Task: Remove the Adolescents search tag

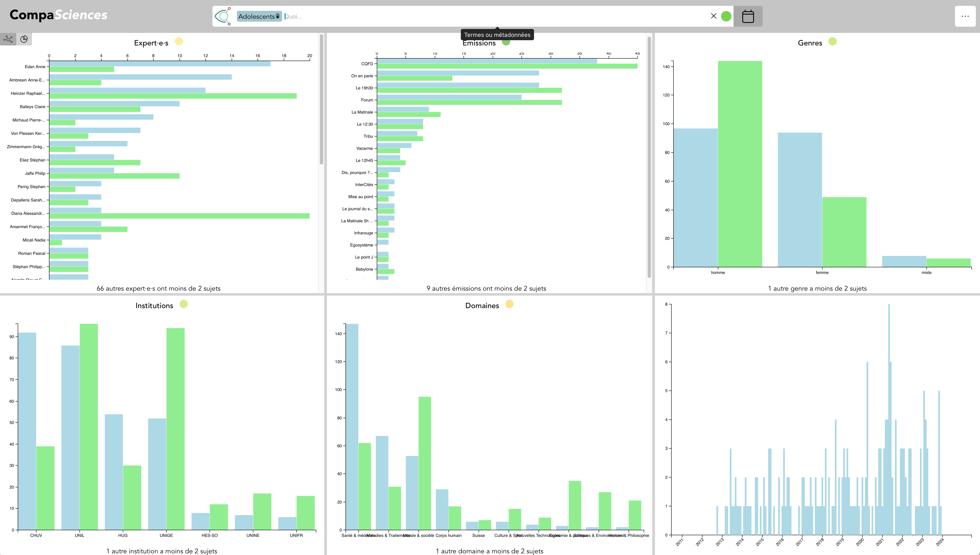Action: [x=278, y=16]
